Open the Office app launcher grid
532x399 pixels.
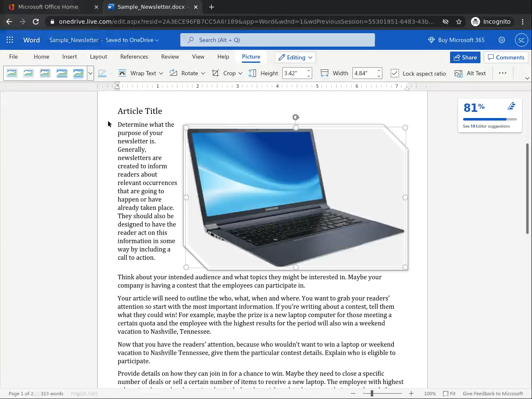(x=10, y=40)
